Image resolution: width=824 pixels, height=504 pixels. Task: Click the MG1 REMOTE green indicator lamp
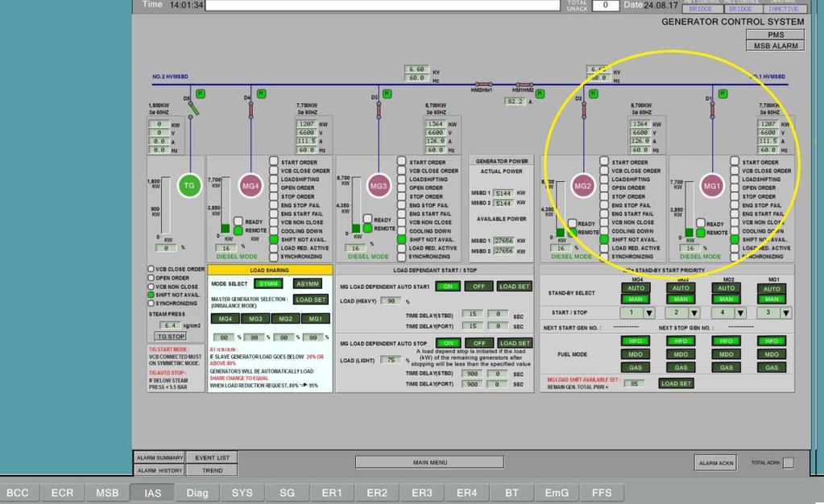[701, 233]
